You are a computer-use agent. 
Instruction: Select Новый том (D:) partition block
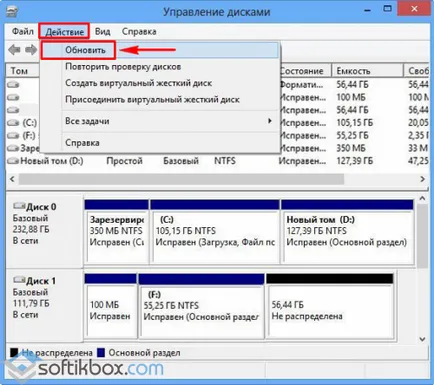(x=348, y=232)
